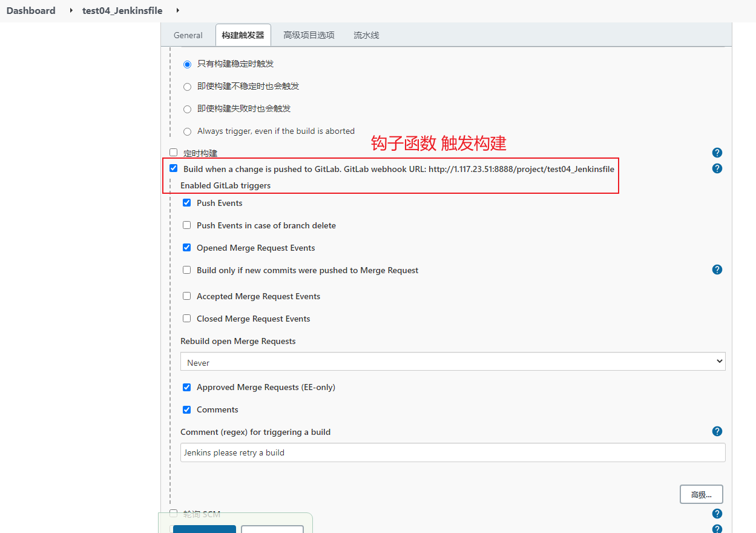Screen dimensions: 756x533
Task: Click the Enabled GitLab triggers label
Action: pos(225,185)
